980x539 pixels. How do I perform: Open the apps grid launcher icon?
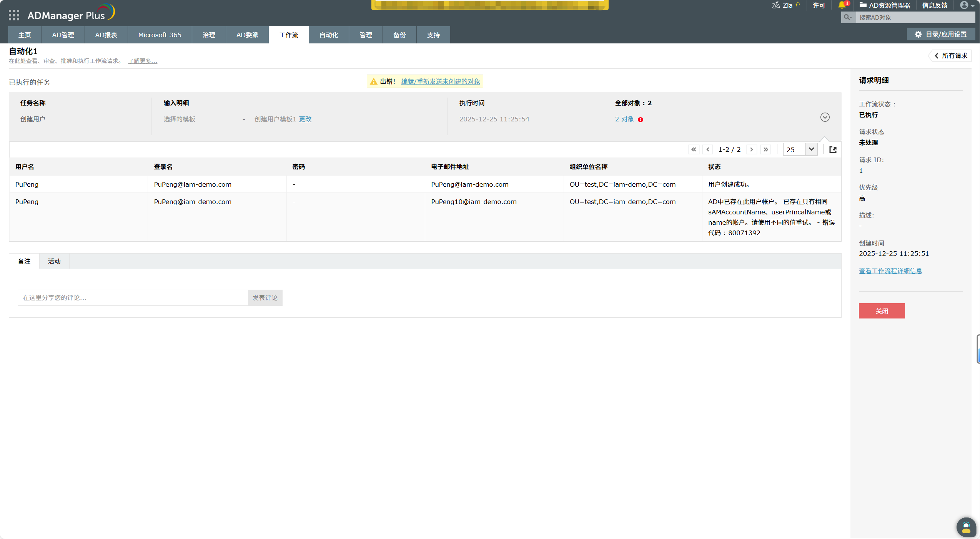14,15
